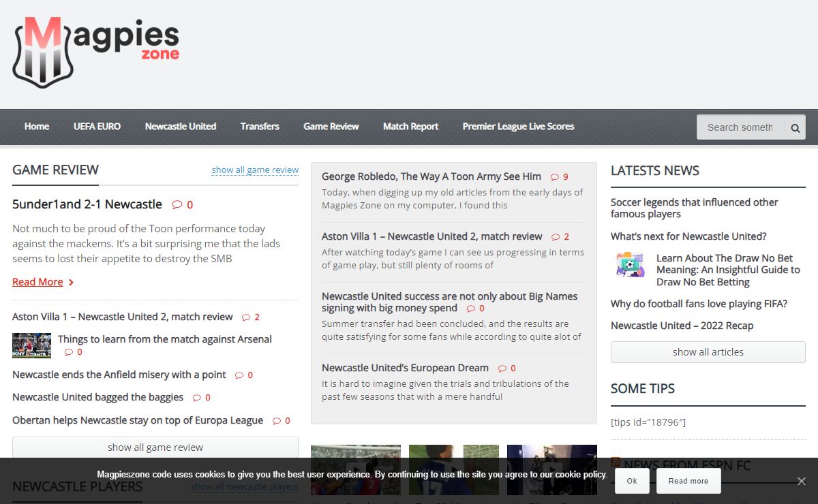The image size is (818, 504).
Task: Open Draw No Bet Meaning article
Action: 728,270
